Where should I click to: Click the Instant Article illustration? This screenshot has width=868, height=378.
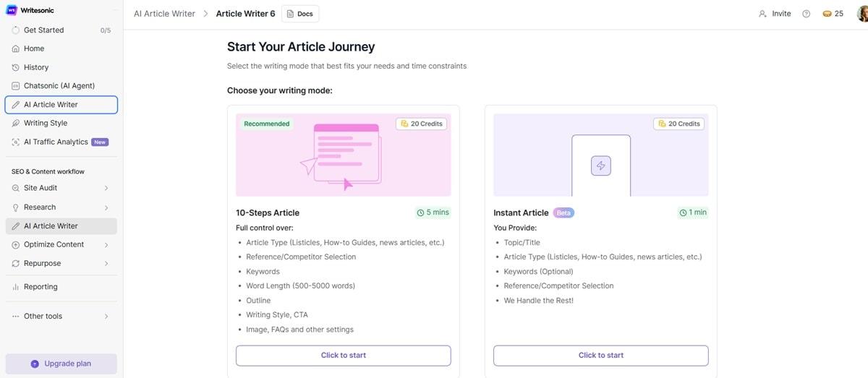coord(601,155)
